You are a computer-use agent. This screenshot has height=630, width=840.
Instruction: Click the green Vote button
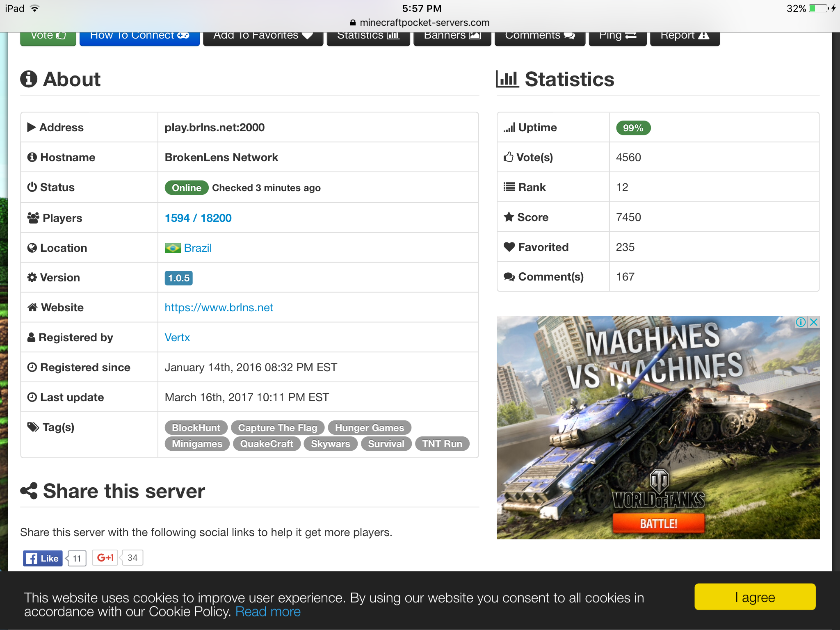pos(48,39)
